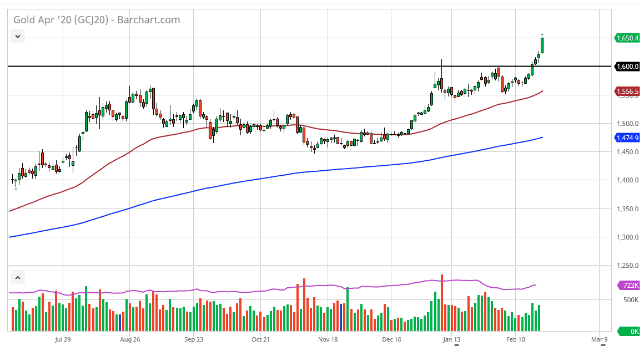644x346 pixels.
Task: Click the black 1,600.0 price level tag
Action: [x=628, y=67]
